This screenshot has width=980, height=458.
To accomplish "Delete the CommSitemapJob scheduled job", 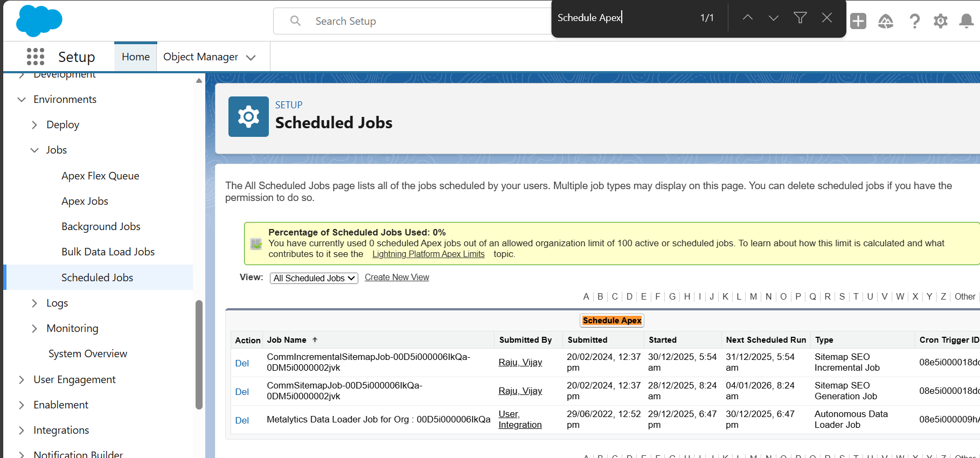I will tap(242, 392).
